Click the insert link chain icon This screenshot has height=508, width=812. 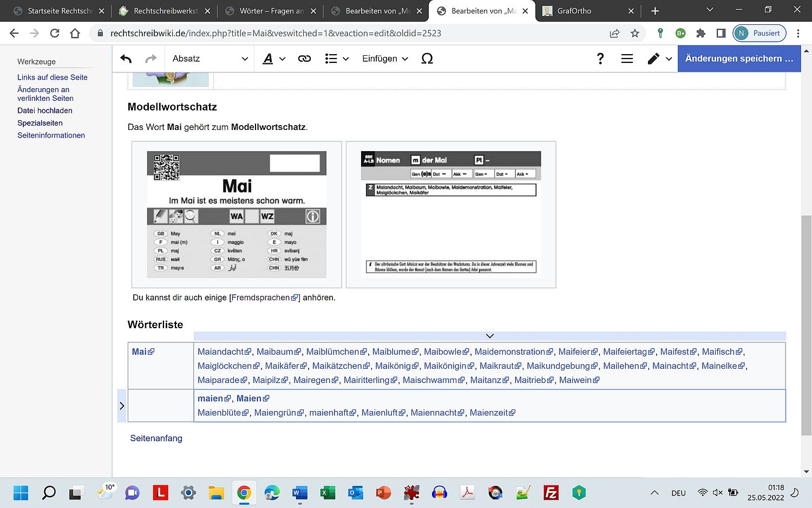tap(304, 58)
